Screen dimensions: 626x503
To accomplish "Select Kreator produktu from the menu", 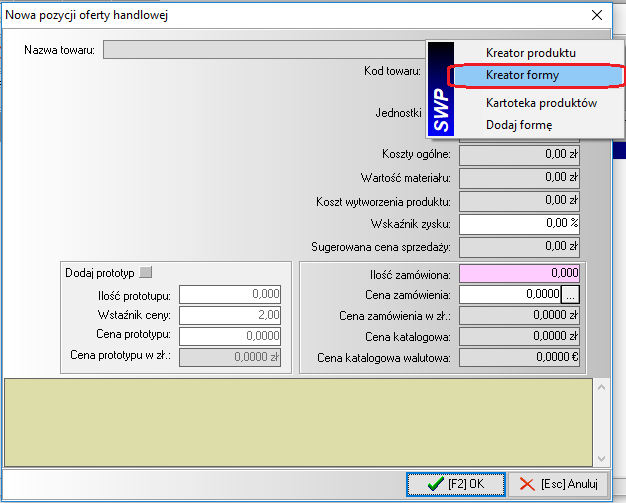I will tap(530, 52).
